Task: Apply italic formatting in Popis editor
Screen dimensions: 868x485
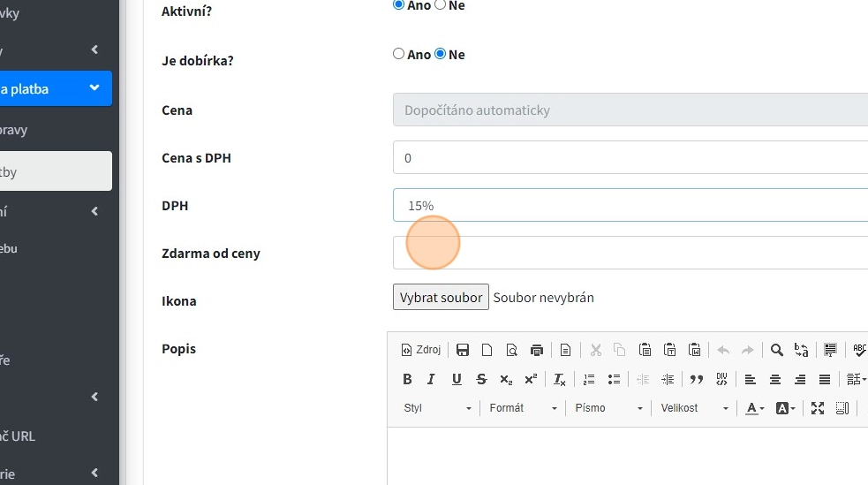Action: [x=432, y=379]
